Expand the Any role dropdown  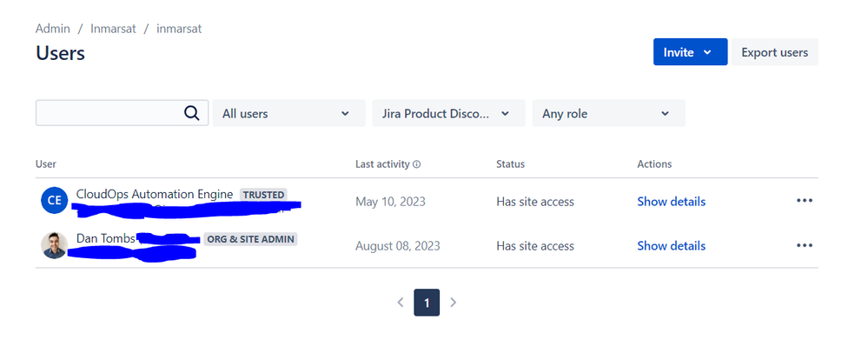(608, 114)
